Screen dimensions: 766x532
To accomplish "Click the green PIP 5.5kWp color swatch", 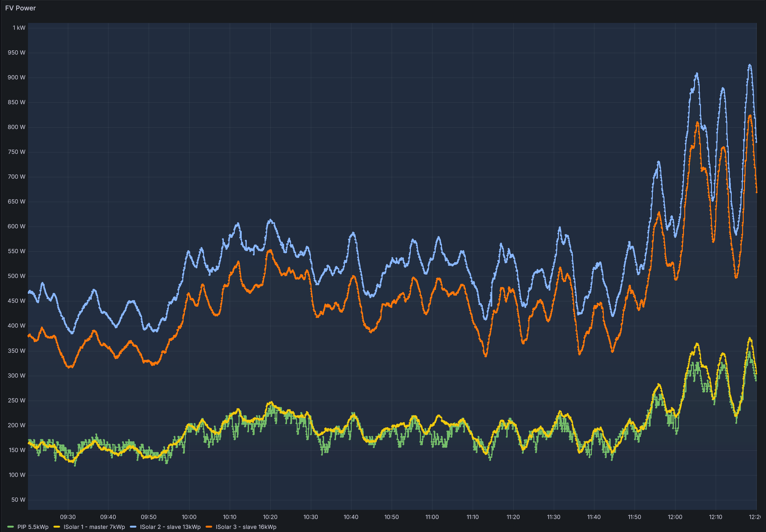I will coord(10,527).
